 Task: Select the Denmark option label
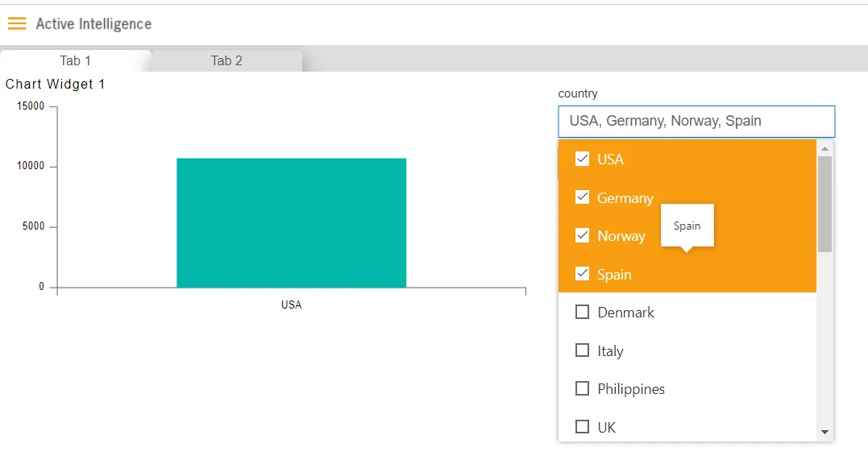(x=625, y=313)
